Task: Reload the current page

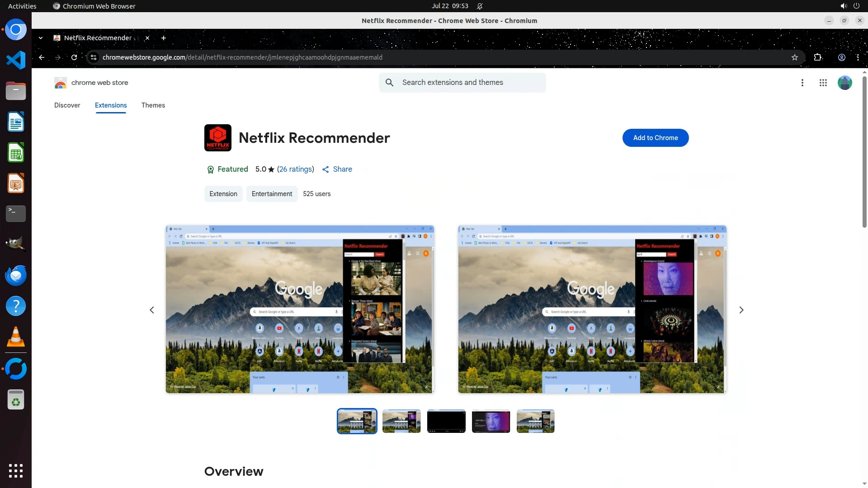Action: [x=74, y=57]
